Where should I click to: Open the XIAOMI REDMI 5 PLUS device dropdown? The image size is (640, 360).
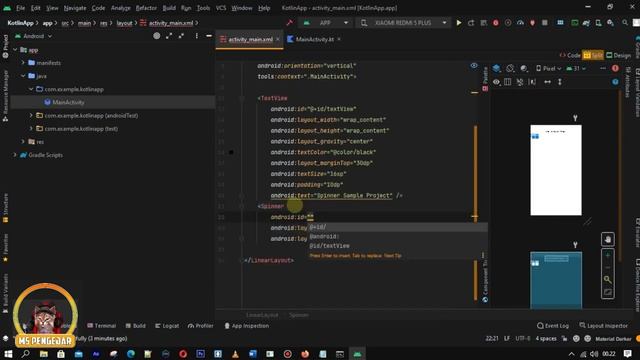pos(403,23)
